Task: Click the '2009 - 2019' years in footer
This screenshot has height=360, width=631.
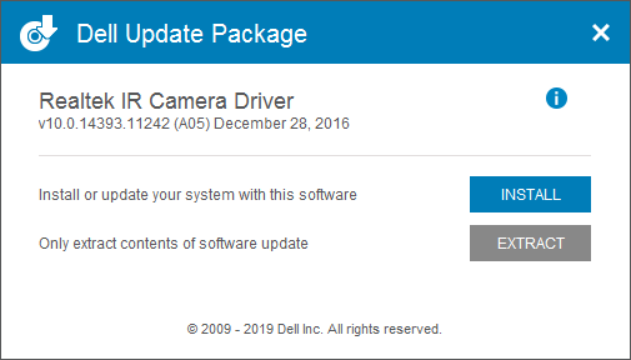Action: pos(237,329)
